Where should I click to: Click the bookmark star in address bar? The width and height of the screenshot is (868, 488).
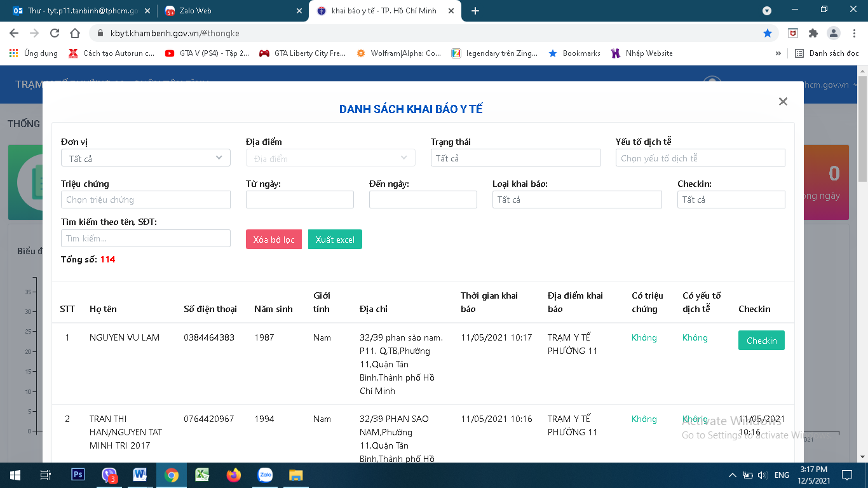coord(768,33)
